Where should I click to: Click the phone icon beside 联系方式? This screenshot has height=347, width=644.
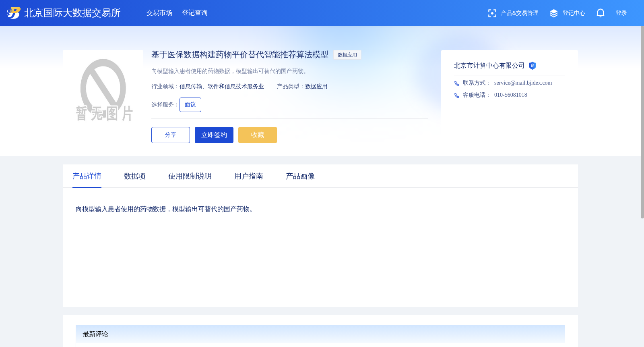pos(457,83)
